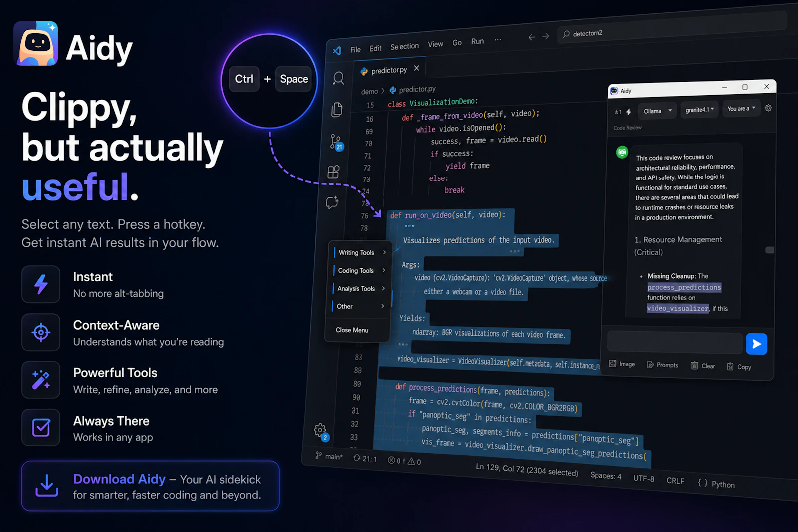Click the 'class VisualizationDemo:' line
The width and height of the screenshot is (798, 532).
pos(432,103)
